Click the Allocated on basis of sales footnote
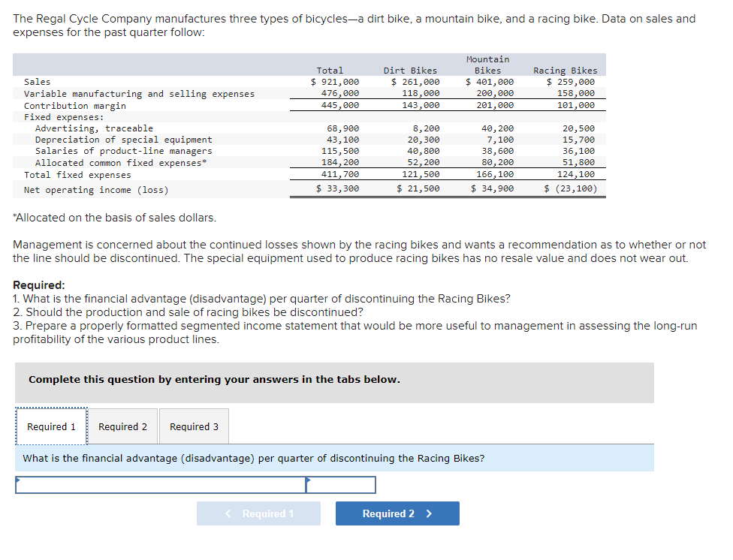 [x=114, y=218]
